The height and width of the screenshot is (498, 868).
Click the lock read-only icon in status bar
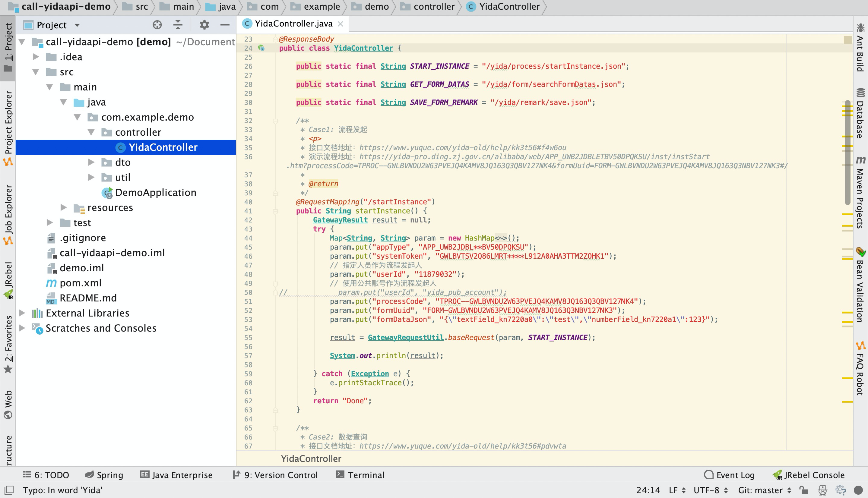[804, 490]
